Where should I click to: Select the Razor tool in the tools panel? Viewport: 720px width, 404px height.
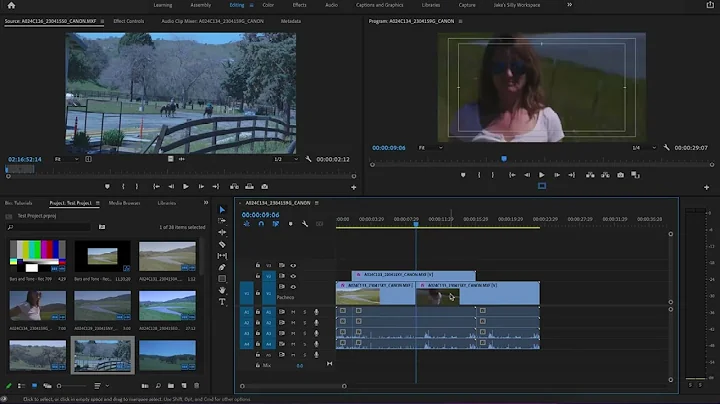pyautogui.click(x=223, y=244)
